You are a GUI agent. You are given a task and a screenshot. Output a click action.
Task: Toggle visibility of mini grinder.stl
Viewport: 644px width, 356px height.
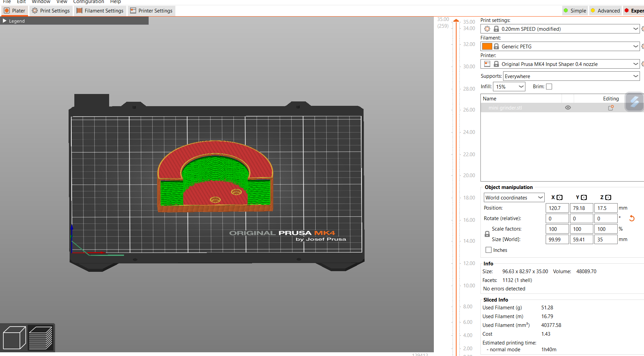click(x=568, y=108)
